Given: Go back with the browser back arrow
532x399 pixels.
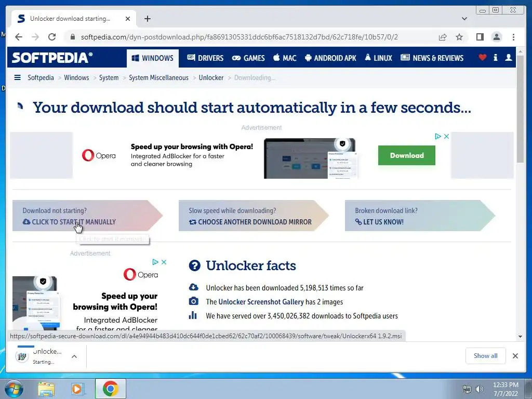Looking at the screenshot, I should [x=19, y=37].
